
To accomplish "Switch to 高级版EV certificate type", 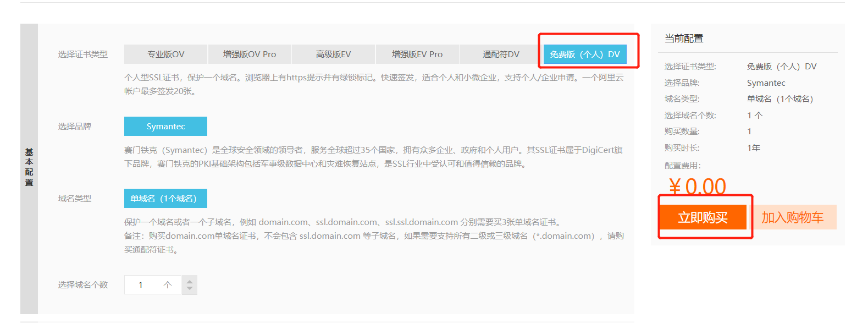I will tap(333, 54).
